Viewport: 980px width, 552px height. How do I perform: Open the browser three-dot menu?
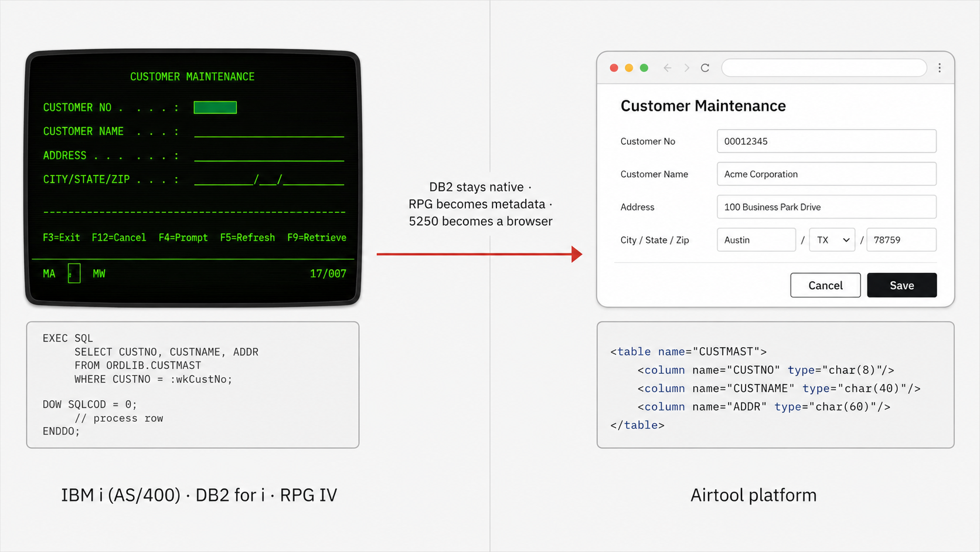click(x=940, y=68)
